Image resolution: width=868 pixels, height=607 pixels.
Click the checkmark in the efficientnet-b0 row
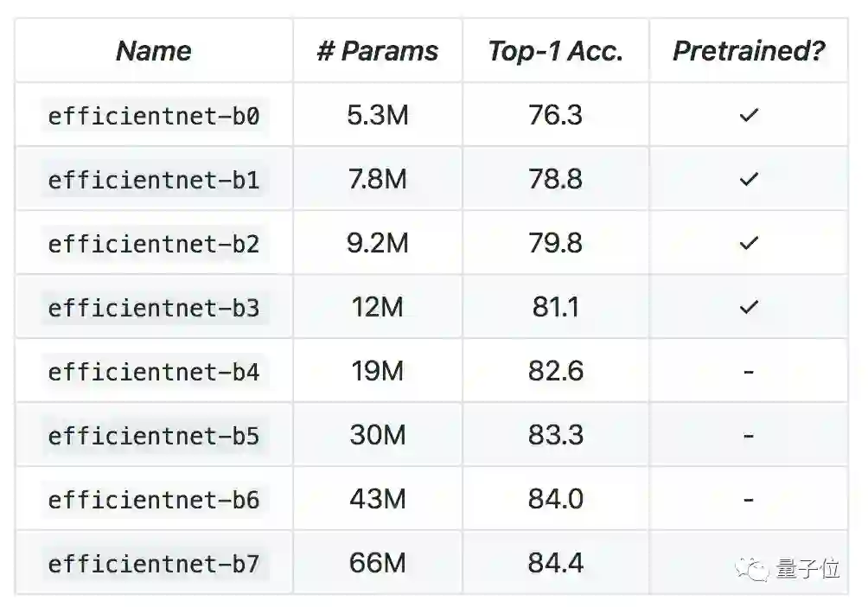(749, 115)
